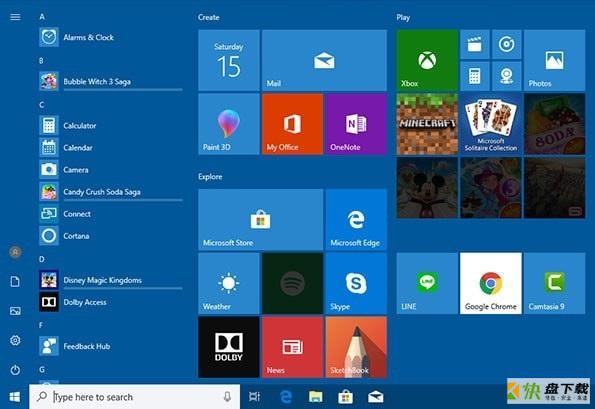The height and width of the screenshot is (409, 595).
Task: Open Microsoft Store from the taskbar
Action: pyautogui.click(x=345, y=397)
